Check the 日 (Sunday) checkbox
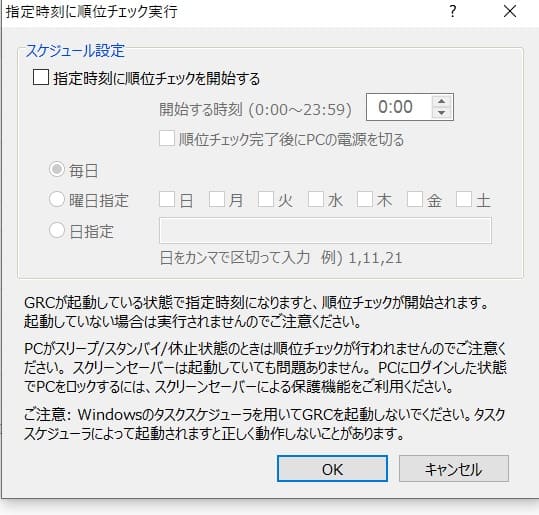This screenshot has width=539, height=515. [167, 199]
